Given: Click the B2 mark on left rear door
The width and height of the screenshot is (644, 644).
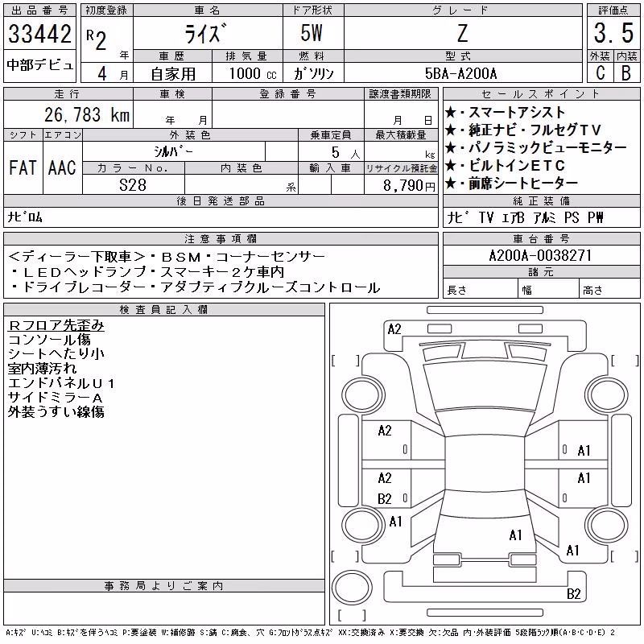Looking at the screenshot, I should 385,498.
